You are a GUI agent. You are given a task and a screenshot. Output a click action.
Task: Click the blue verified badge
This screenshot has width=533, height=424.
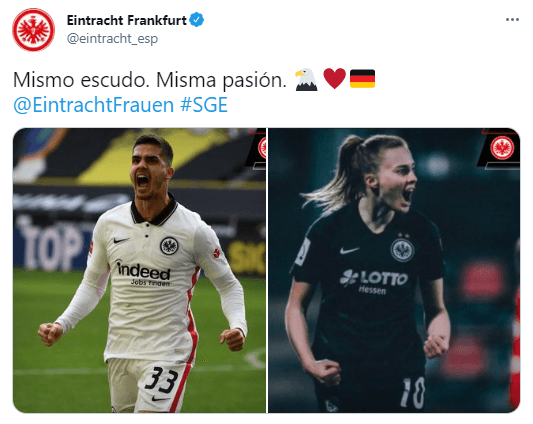(196, 20)
